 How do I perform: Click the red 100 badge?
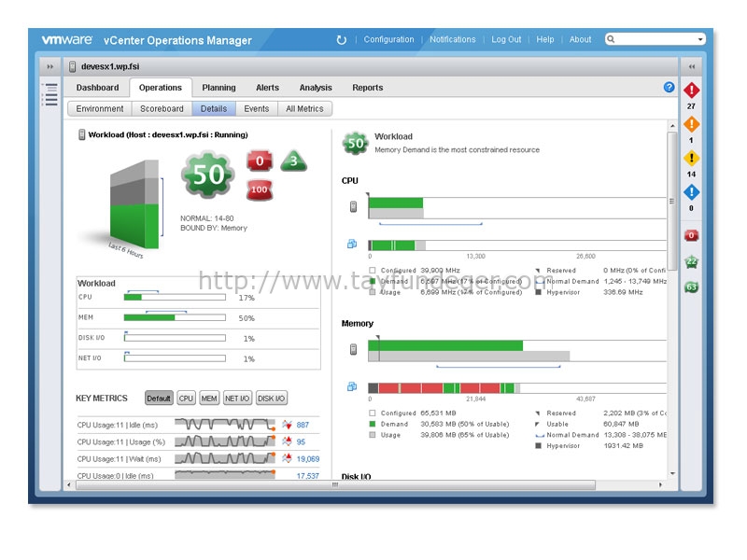click(260, 189)
